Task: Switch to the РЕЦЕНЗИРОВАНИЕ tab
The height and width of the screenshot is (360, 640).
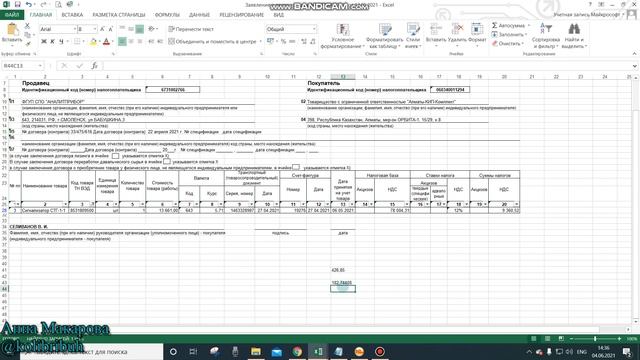Action: click(242, 15)
